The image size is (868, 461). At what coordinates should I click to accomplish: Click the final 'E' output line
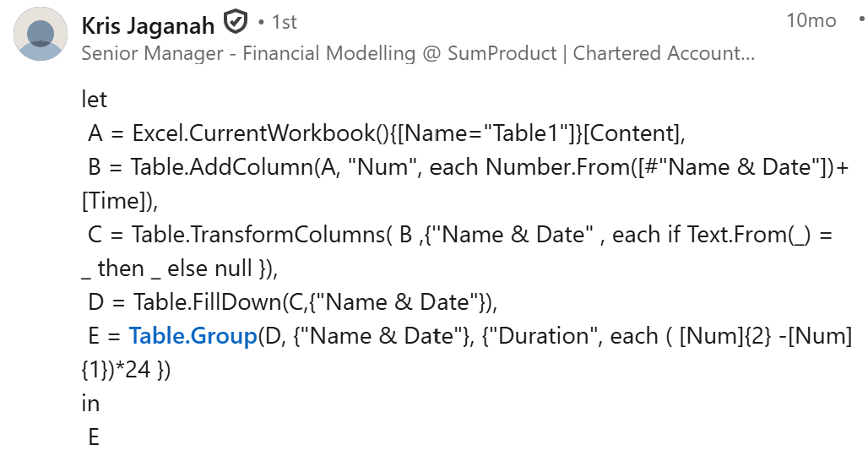pos(94,437)
